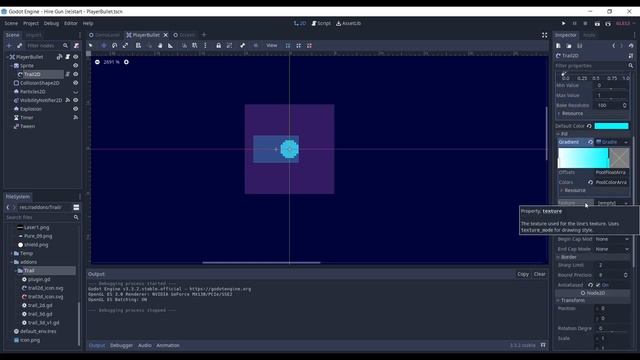Toggle distraction free mode icon
The image size is (640, 360).
coord(544,35)
